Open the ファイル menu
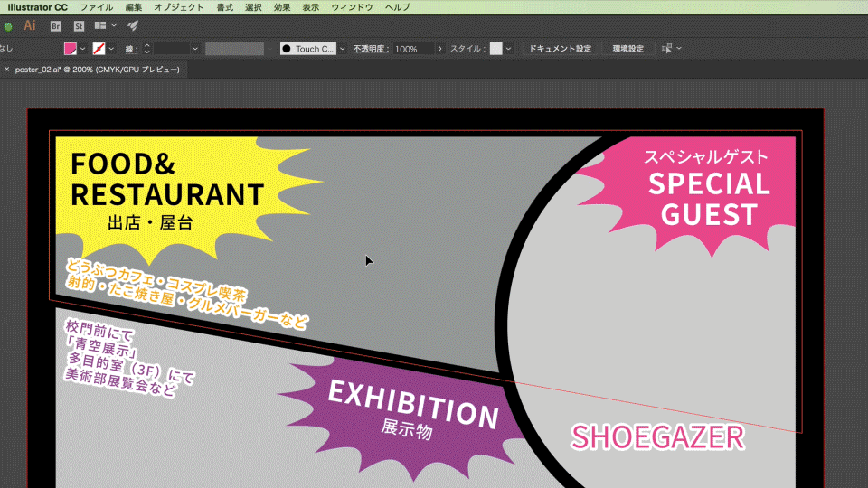 click(97, 7)
